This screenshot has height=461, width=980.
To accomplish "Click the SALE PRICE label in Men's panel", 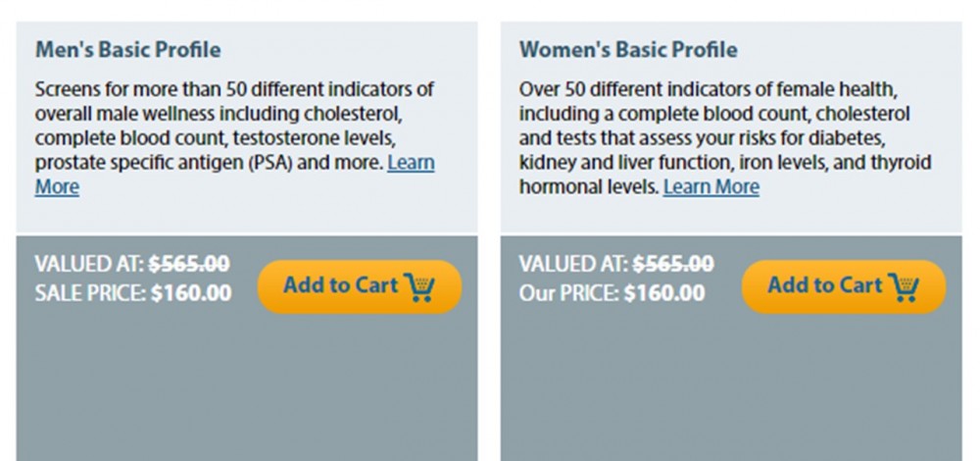I will tap(90, 292).
